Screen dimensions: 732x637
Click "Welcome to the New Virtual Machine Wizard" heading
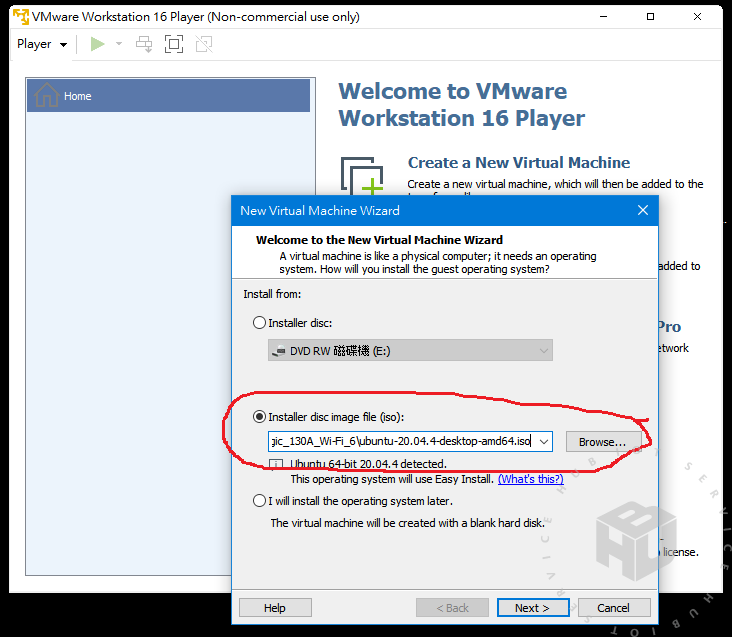379,240
